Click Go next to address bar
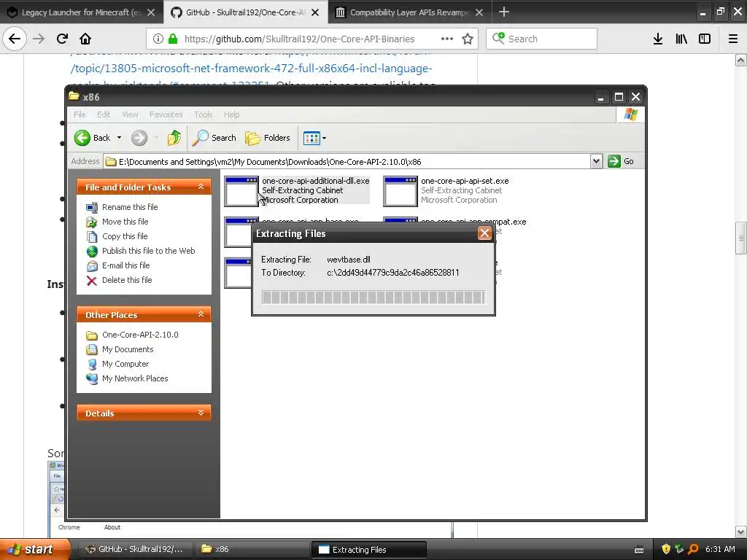The image size is (747, 560). [621, 161]
